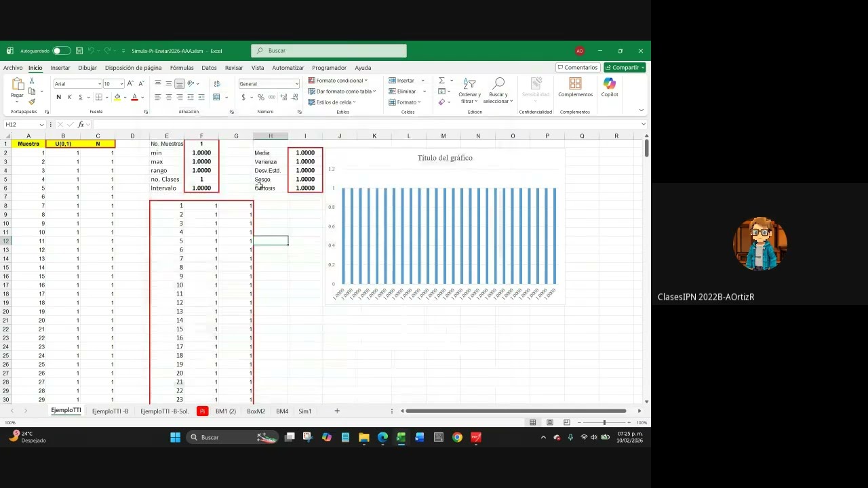Increase font size with larger A icon

tap(131, 84)
